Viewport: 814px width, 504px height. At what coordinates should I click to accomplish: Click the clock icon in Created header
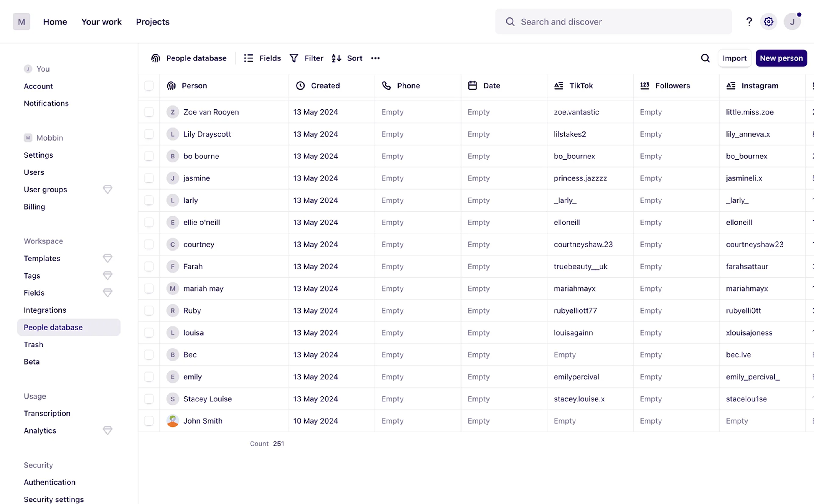(x=300, y=86)
